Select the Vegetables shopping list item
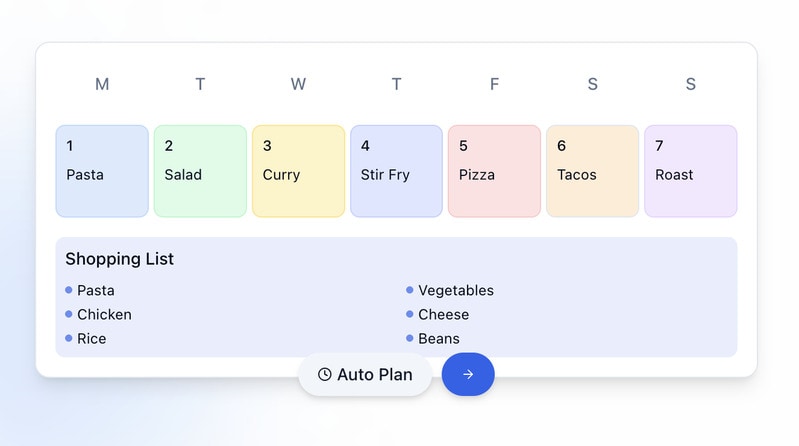The width and height of the screenshot is (799, 446). point(455,291)
